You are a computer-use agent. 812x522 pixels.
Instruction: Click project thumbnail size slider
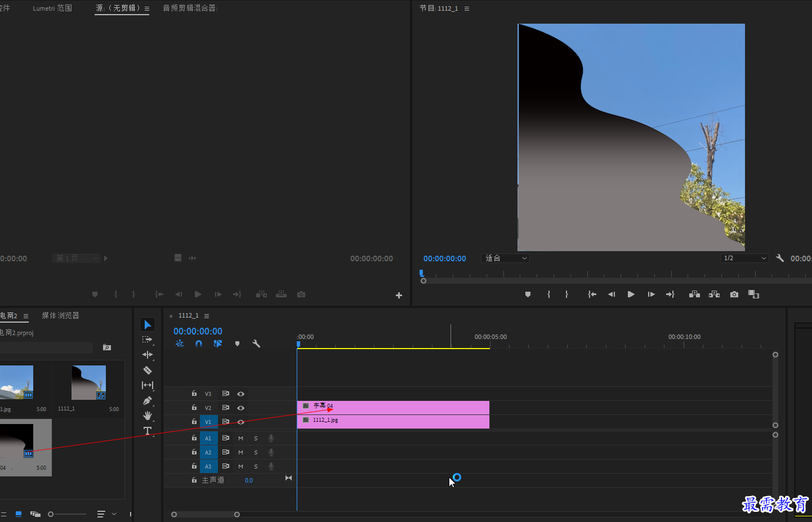[68, 514]
